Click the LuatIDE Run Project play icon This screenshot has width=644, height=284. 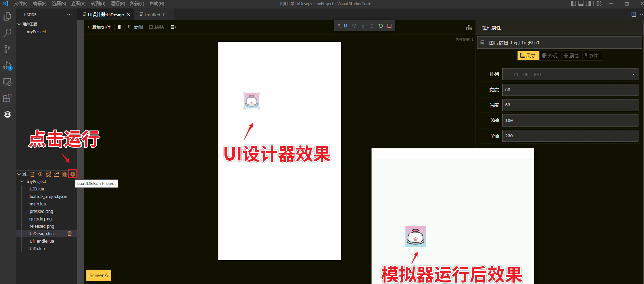[73, 174]
